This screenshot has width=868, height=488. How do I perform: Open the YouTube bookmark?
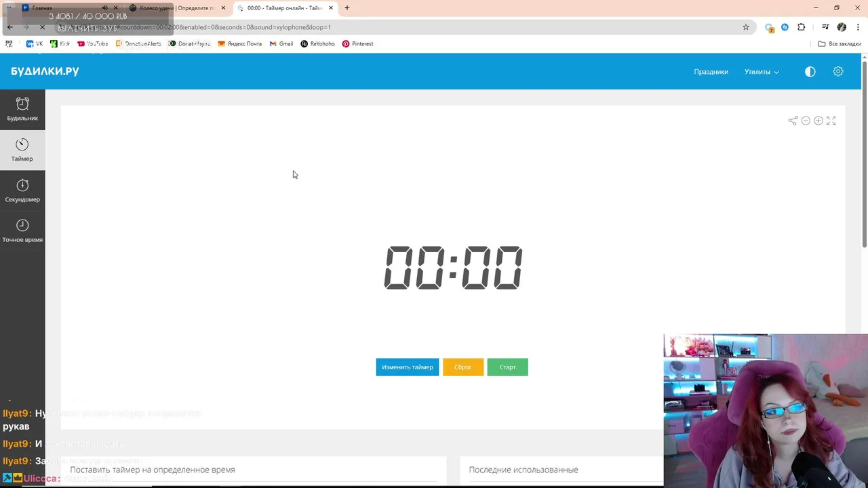pos(93,44)
